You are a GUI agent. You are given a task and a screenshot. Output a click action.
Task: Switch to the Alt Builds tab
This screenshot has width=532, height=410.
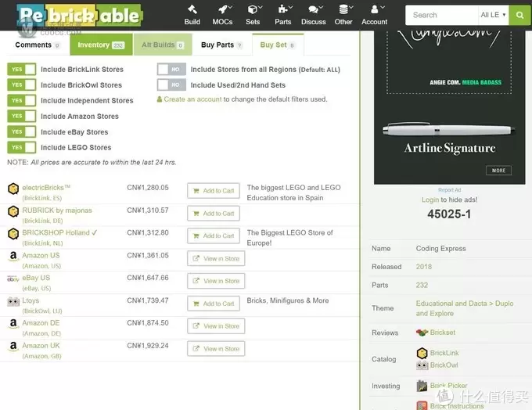[163, 45]
